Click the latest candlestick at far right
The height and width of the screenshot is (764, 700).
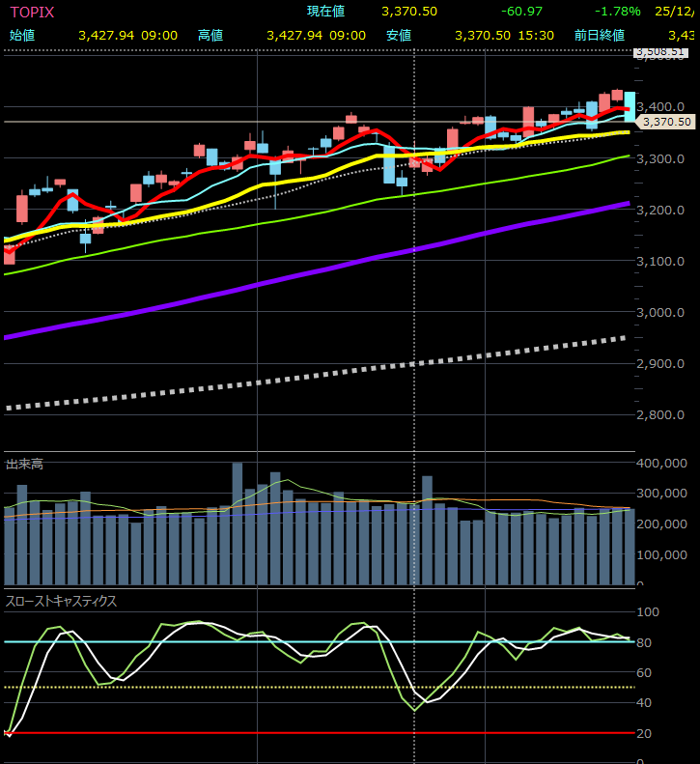coord(630,106)
